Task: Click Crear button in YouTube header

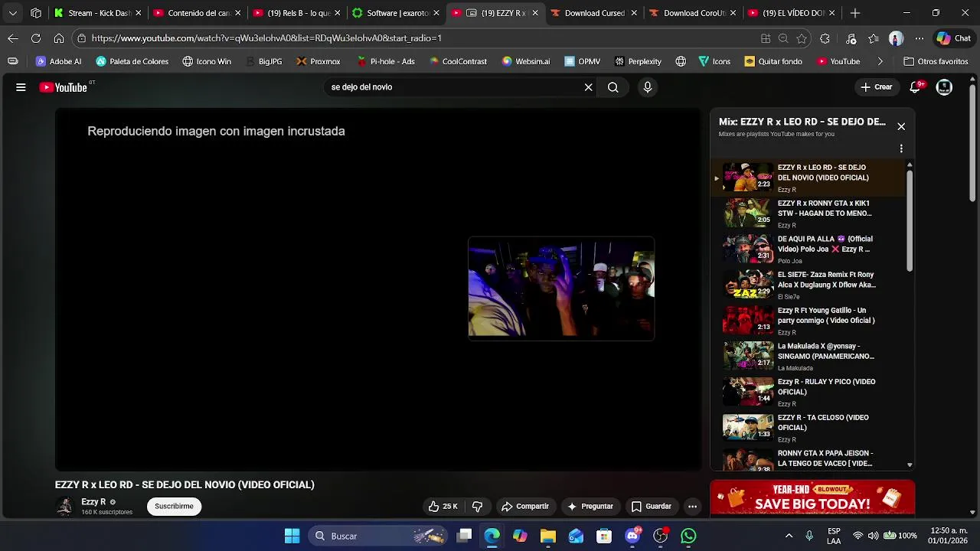Action: [876, 87]
